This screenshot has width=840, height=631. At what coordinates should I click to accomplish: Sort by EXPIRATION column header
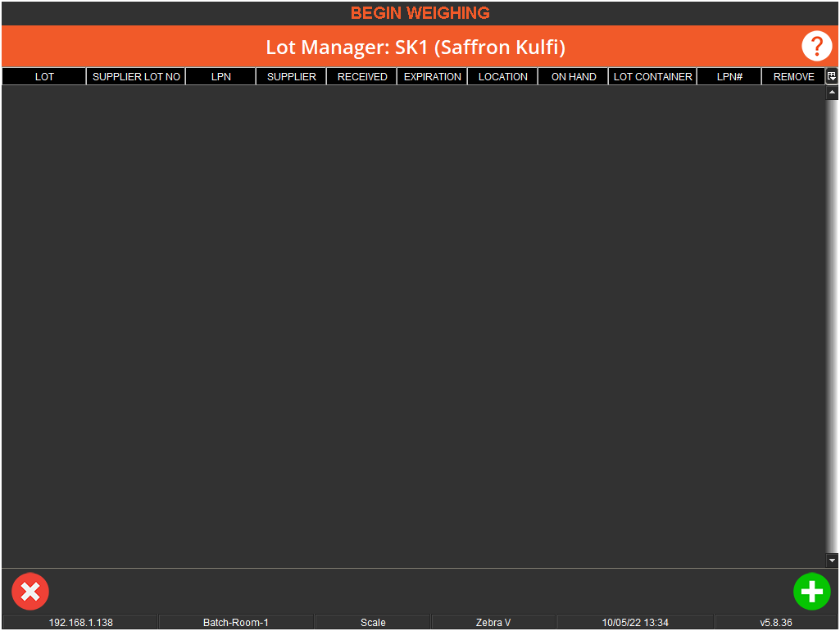(x=433, y=77)
